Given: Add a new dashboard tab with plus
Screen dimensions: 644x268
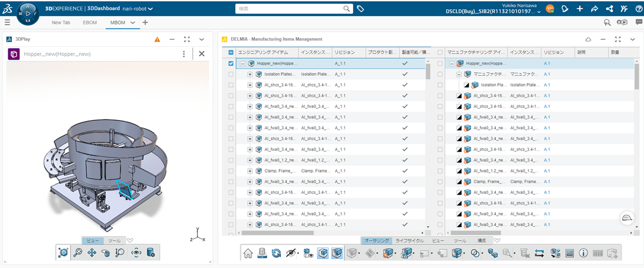Looking at the screenshot, I should [145, 23].
